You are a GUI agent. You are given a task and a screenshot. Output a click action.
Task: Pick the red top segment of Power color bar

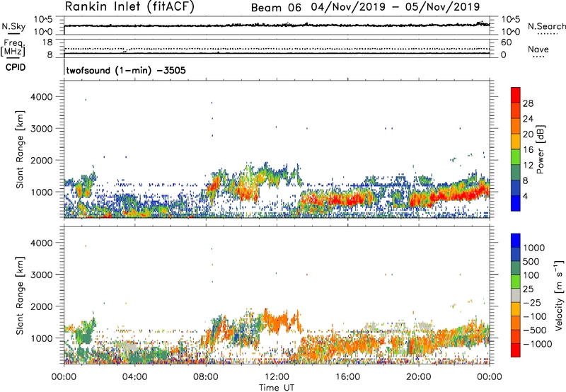516,96
